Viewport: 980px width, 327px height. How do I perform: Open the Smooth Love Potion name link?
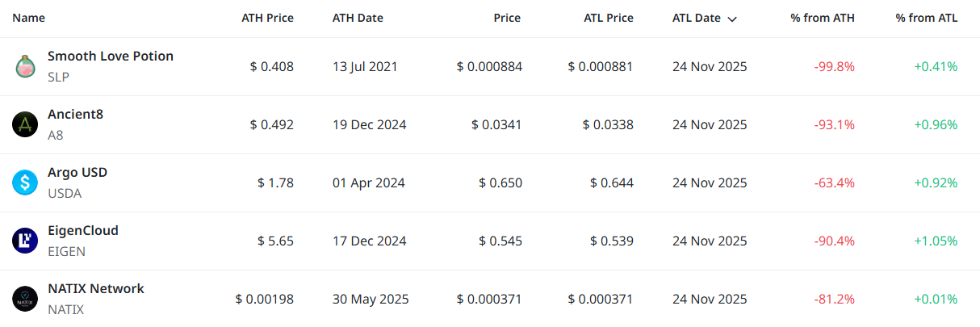111,57
